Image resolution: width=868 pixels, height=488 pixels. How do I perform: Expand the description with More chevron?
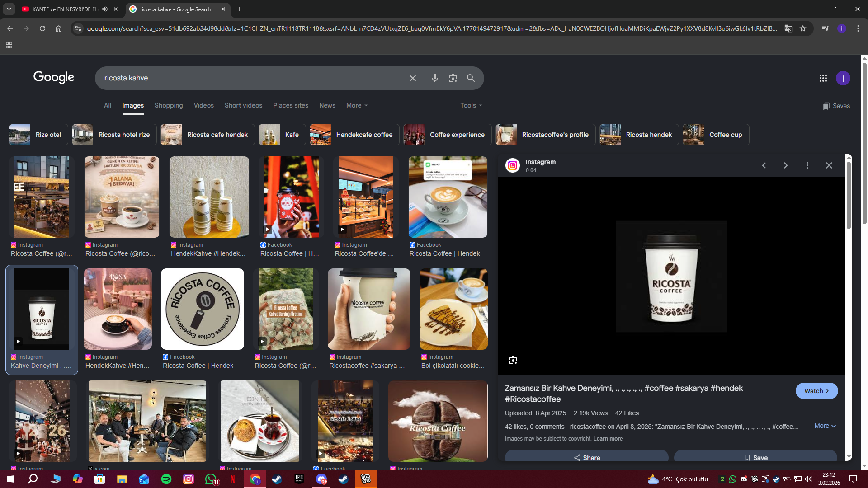point(825,426)
